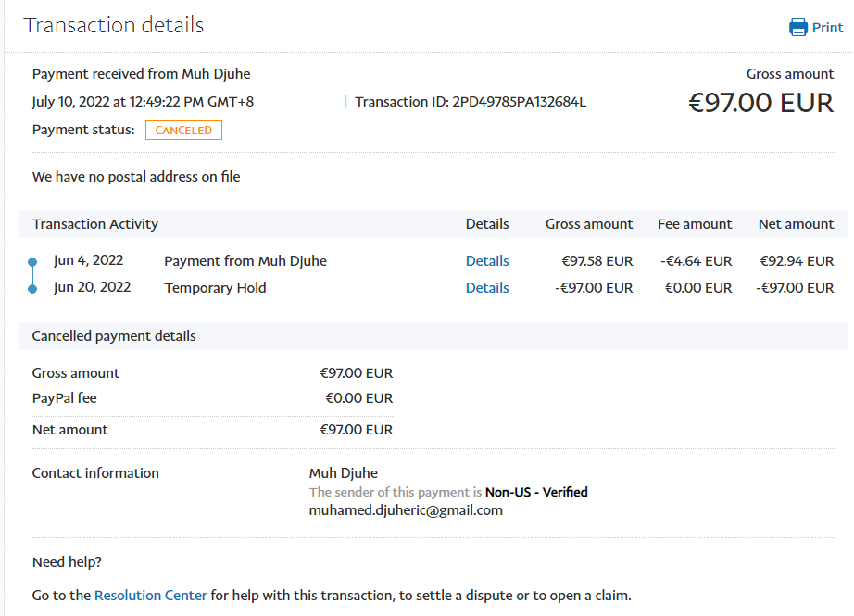Open Details for the Temporary Hold row
Screen dimensions: 854x616
(487, 288)
